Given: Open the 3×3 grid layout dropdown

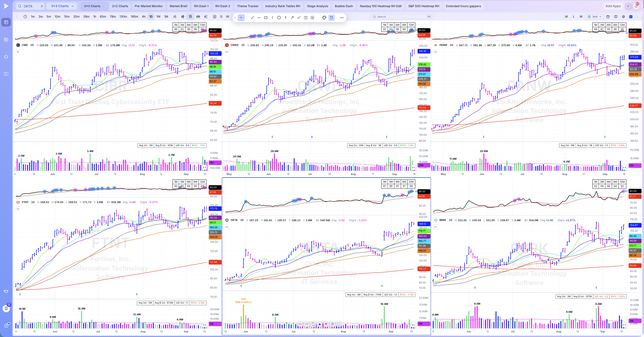Looking at the screenshot, I should pos(595,17).
